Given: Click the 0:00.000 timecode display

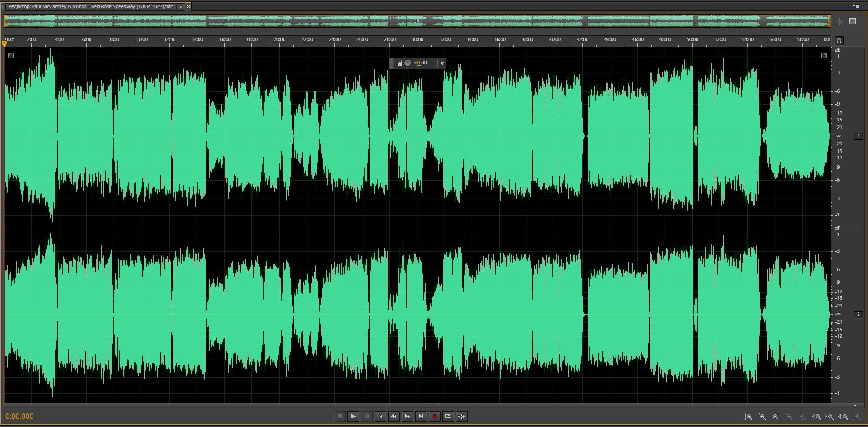Looking at the screenshot, I should tap(19, 416).
